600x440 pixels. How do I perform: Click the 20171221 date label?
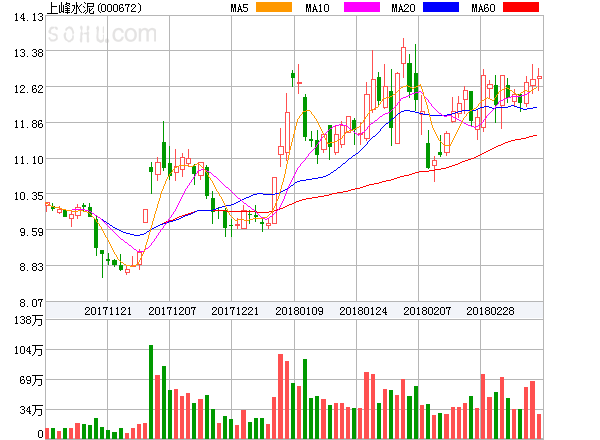pos(235,311)
